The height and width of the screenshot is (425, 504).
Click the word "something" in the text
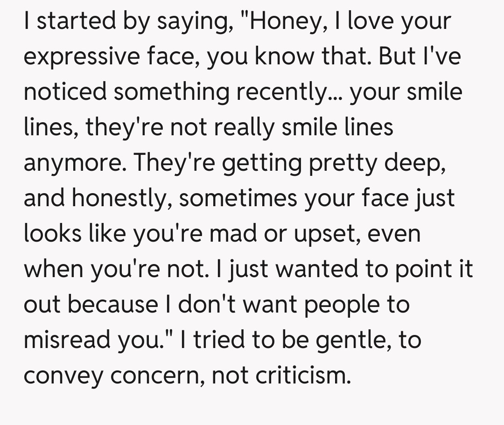[171, 92]
